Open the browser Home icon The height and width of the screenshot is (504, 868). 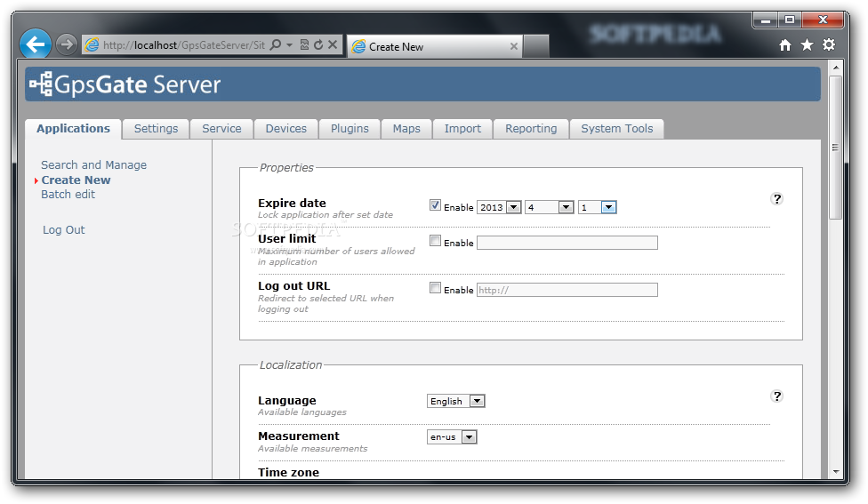pos(785,44)
